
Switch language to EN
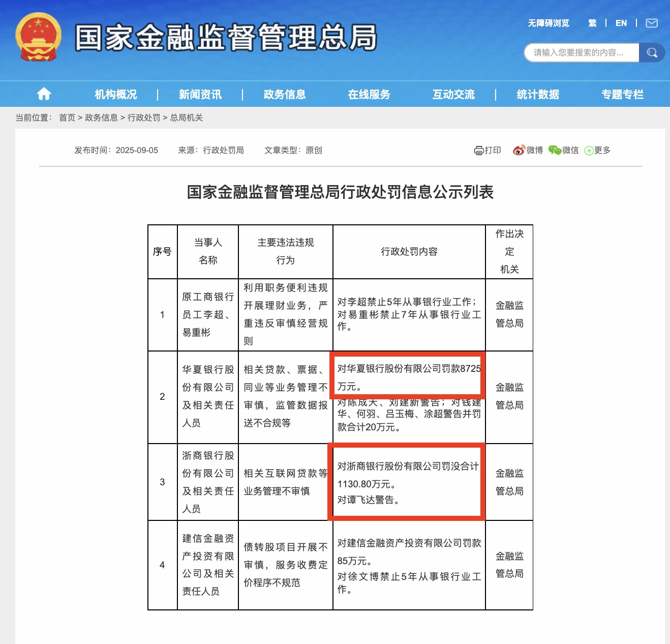pos(621,23)
